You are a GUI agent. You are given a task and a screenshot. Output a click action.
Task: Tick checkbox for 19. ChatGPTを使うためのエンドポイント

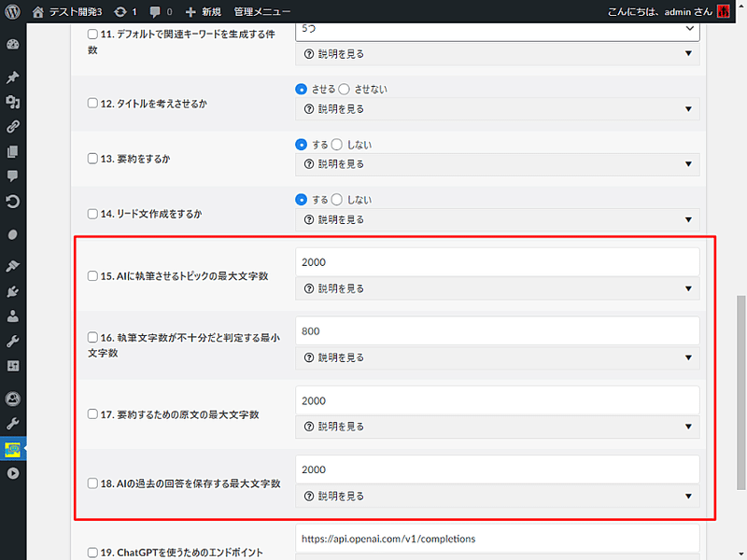[92, 552]
